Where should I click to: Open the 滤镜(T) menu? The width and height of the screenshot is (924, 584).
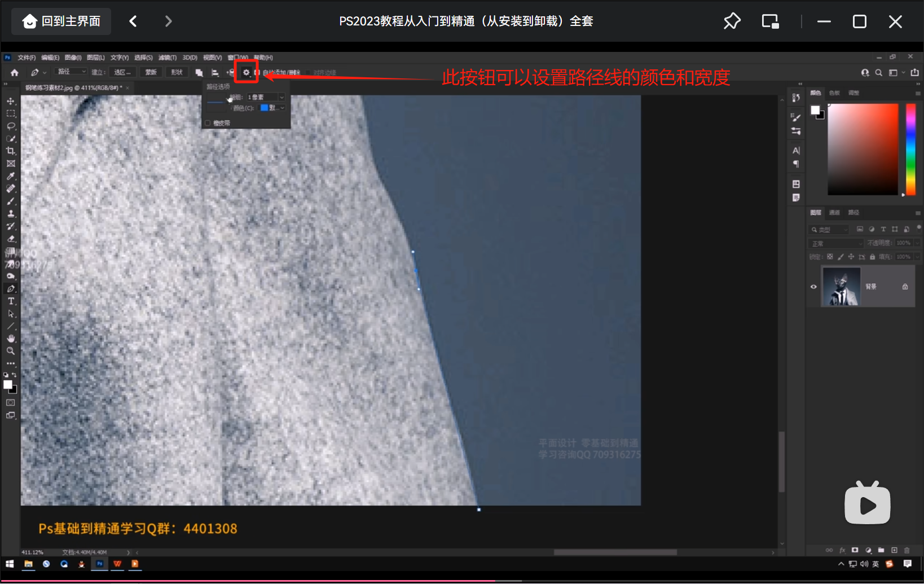point(167,58)
